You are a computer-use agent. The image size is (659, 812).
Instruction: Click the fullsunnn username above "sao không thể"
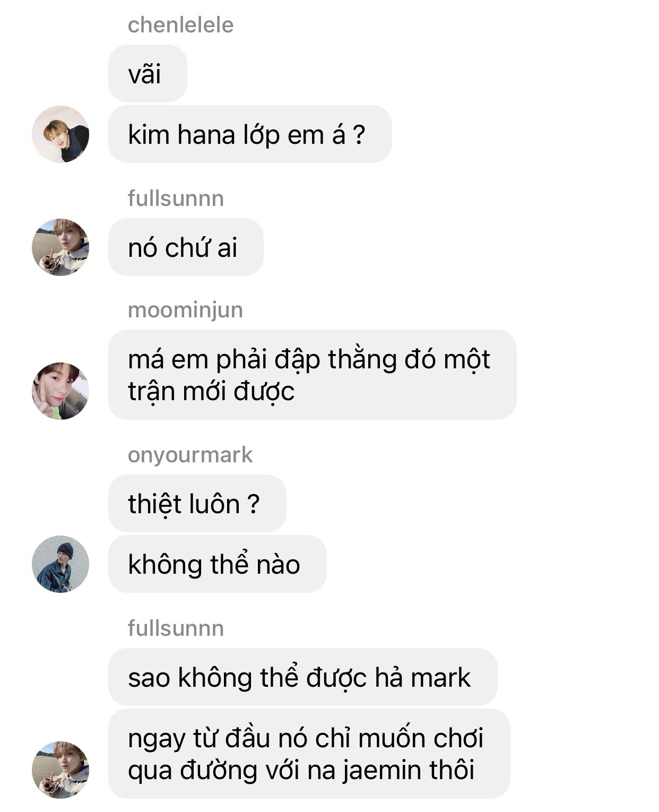(176, 628)
